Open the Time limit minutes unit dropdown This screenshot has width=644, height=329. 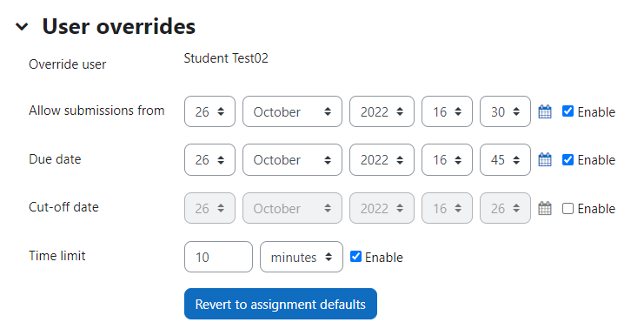pos(302,257)
